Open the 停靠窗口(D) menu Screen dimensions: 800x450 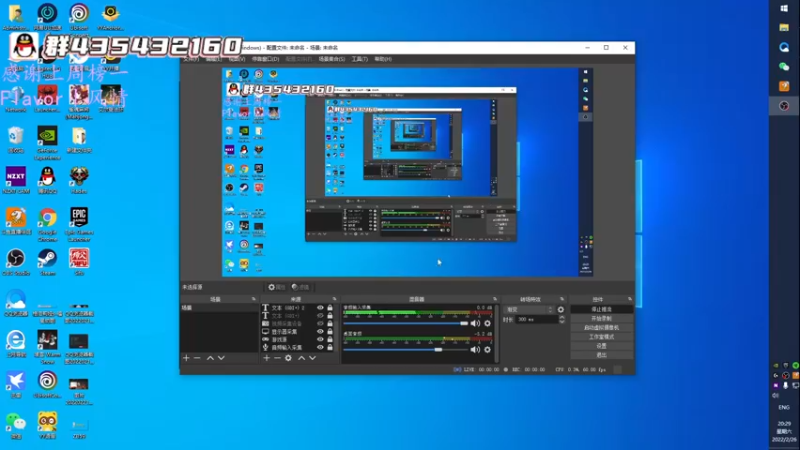point(265,59)
